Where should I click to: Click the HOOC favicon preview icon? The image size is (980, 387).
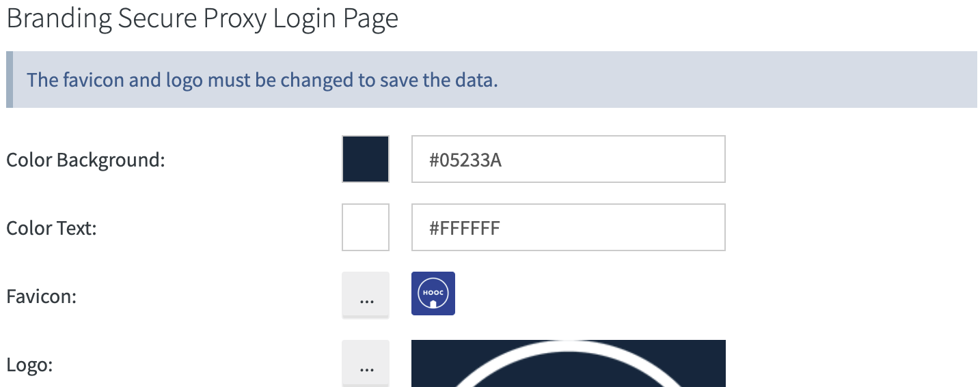tap(433, 293)
